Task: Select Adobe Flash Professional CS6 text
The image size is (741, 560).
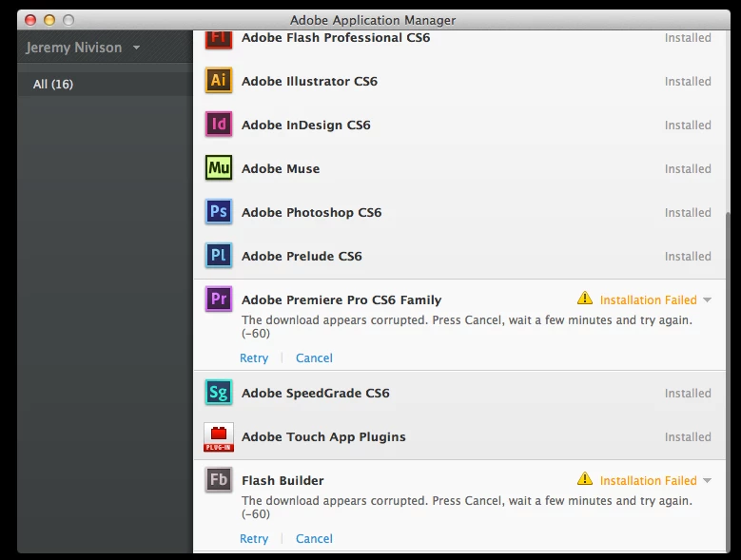Action: point(336,38)
